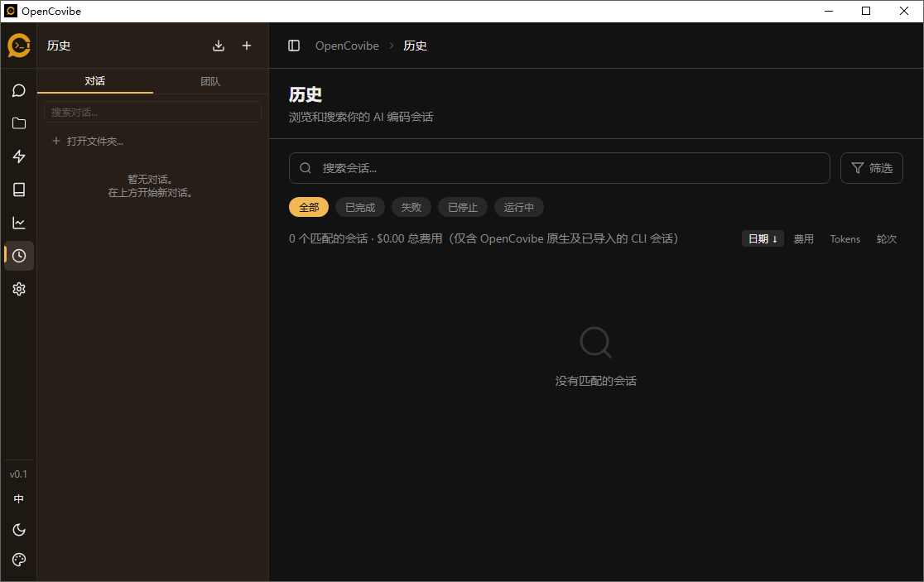
Task: Switch interface language via the 中 icon
Action: 18,498
